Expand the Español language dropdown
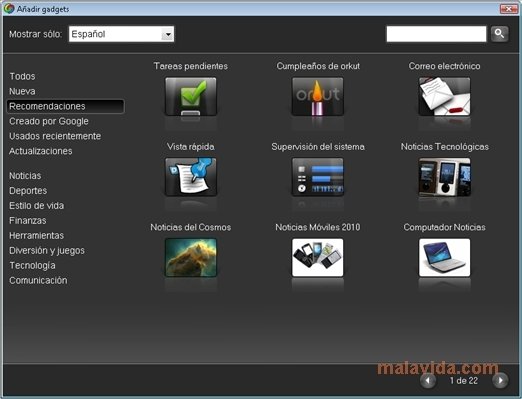 (168, 34)
